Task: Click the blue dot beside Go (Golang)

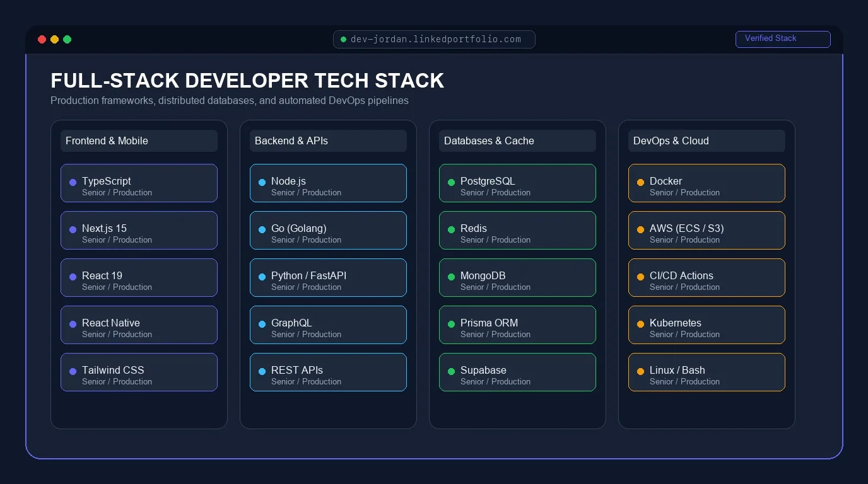Action: [262, 229]
